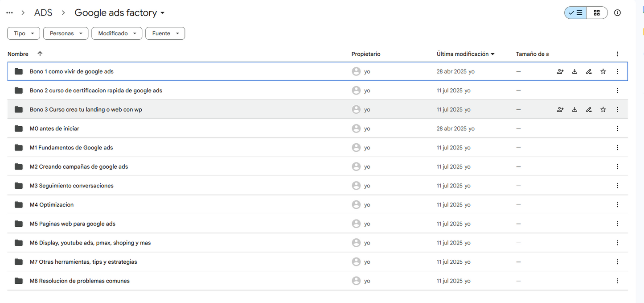Switch to list layout view
The height and width of the screenshot is (303, 644).
(x=575, y=13)
